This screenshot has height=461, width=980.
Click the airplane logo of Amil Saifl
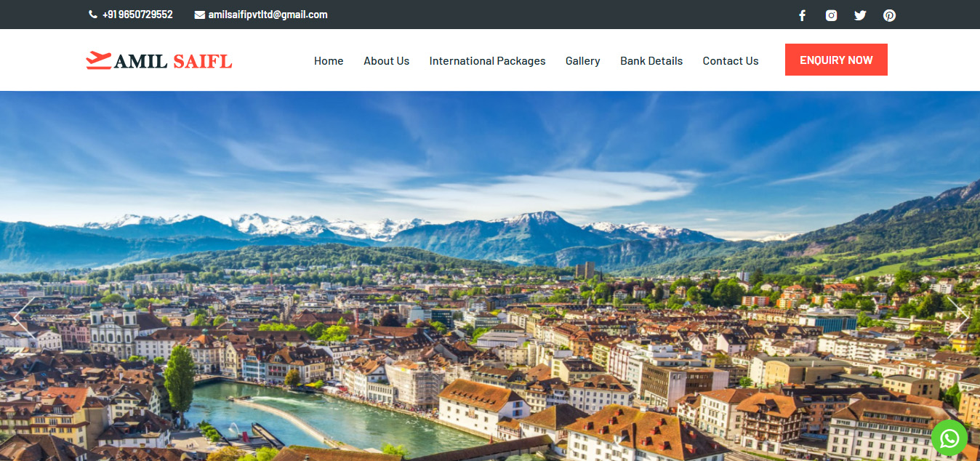click(x=99, y=60)
